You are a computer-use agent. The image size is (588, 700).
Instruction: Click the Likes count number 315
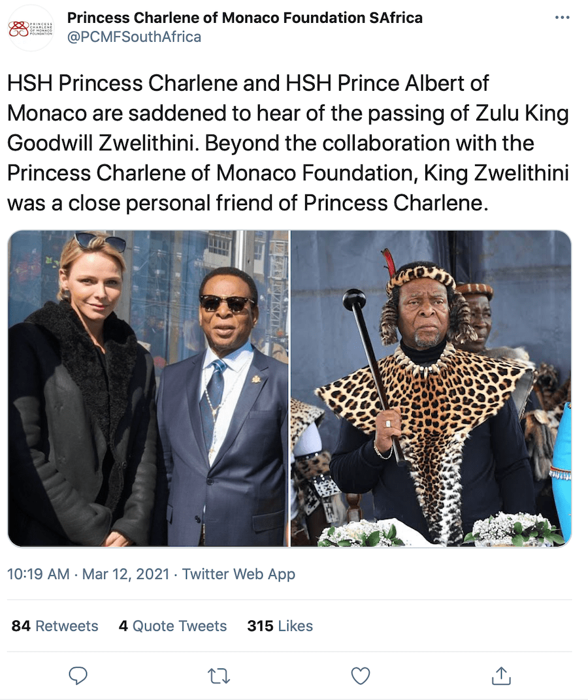(x=260, y=626)
